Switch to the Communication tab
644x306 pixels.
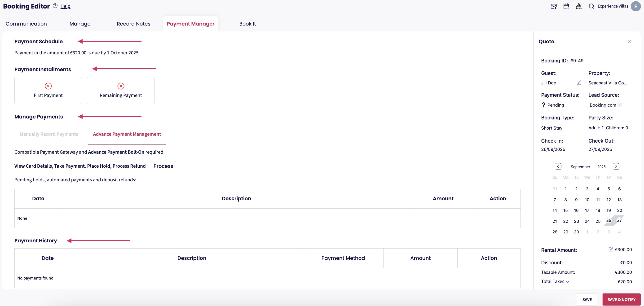[26, 24]
